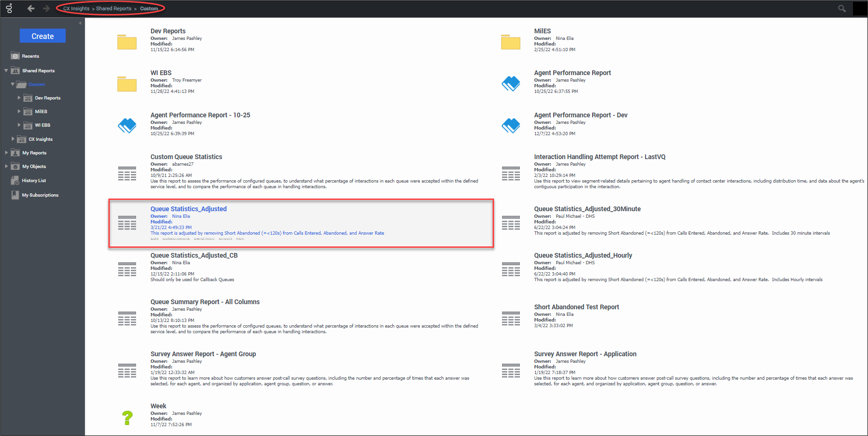Select History List in the sidebar
Image resolution: width=868 pixels, height=436 pixels.
point(34,181)
